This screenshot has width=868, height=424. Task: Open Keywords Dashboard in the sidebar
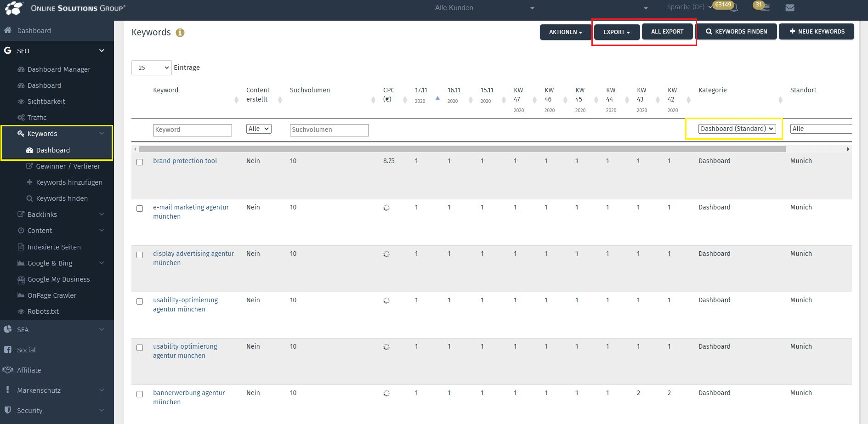[x=53, y=150]
